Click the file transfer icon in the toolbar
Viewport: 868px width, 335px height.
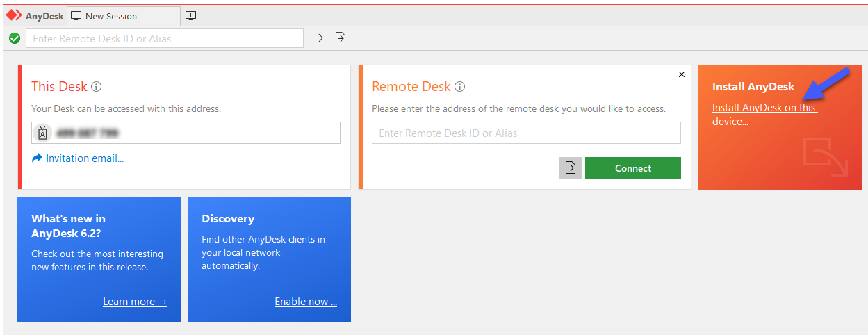[341, 38]
